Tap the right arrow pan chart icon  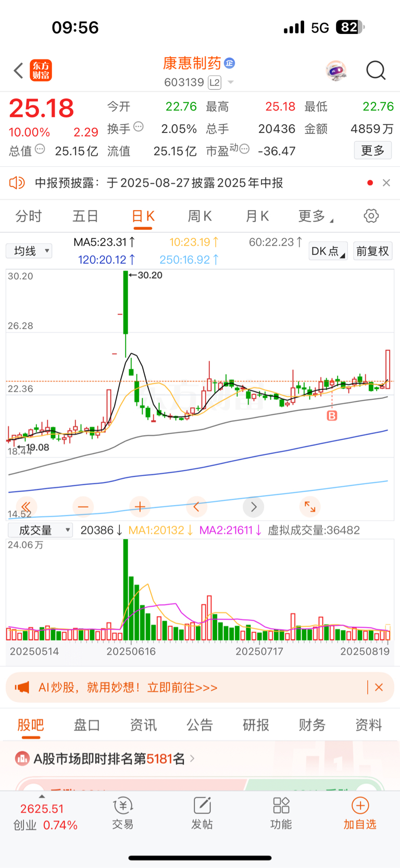[x=253, y=507]
